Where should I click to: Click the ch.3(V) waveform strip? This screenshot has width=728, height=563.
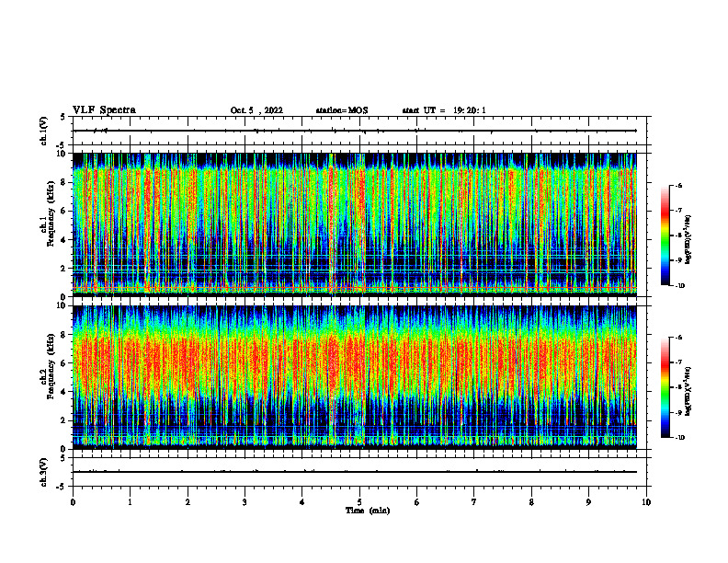[x=359, y=472]
